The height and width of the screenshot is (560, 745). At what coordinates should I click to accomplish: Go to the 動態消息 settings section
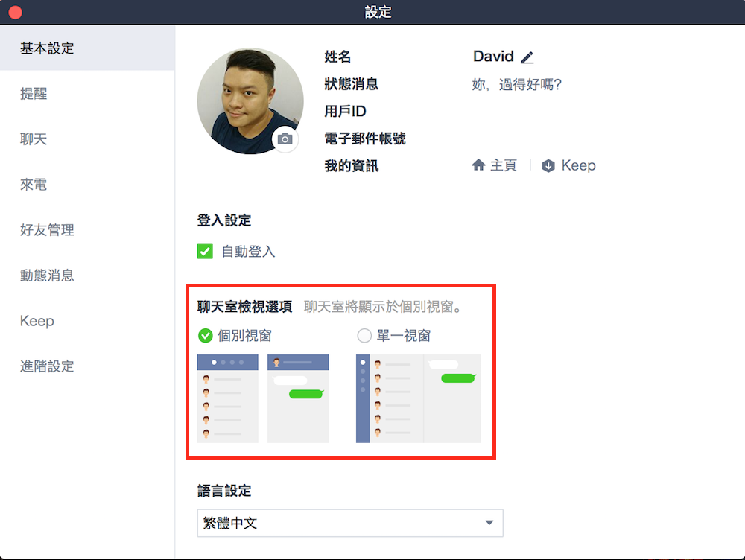(x=87, y=276)
